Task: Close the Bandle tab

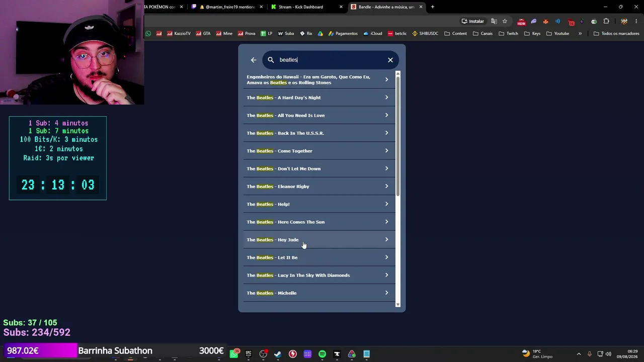Action: (421, 7)
